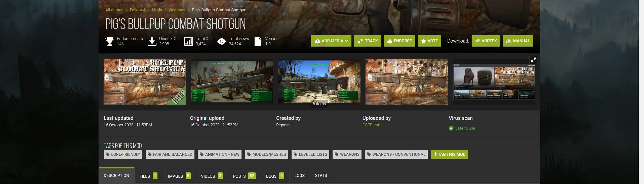Track this mod
This screenshot has height=184, width=644.
(368, 41)
